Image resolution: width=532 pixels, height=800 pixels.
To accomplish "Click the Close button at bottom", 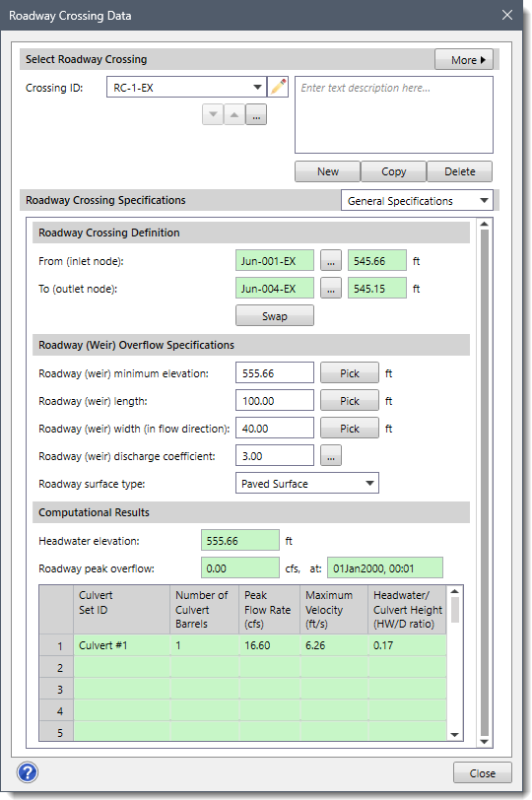I will click(x=482, y=773).
